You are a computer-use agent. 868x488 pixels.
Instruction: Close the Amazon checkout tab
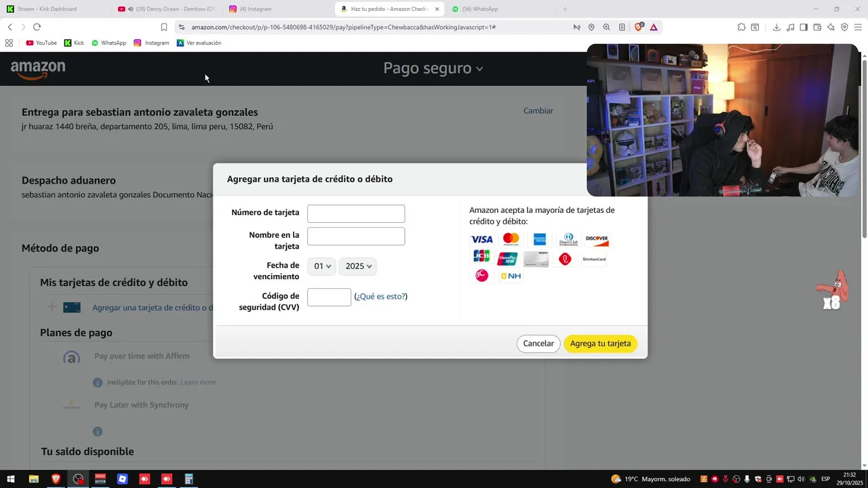pyautogui.click(x=437, y=9)
